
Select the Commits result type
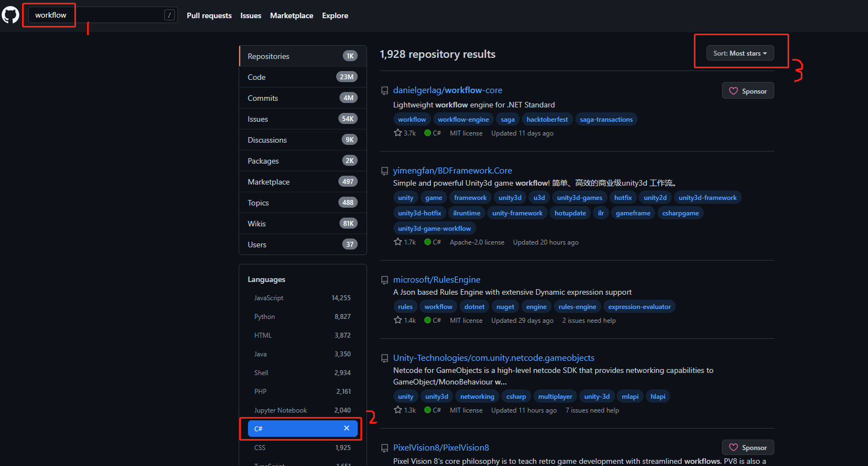pyautogui.click(x=303, y=98)
